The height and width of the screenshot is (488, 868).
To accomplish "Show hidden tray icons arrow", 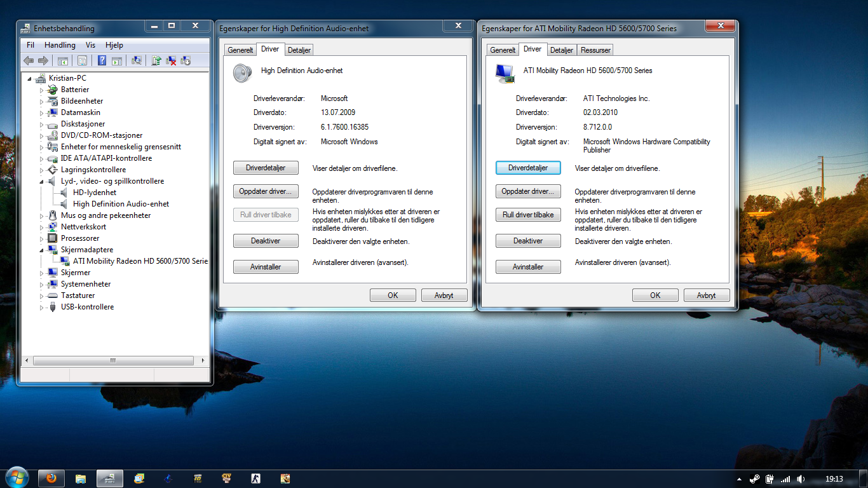I will (739, 479).
